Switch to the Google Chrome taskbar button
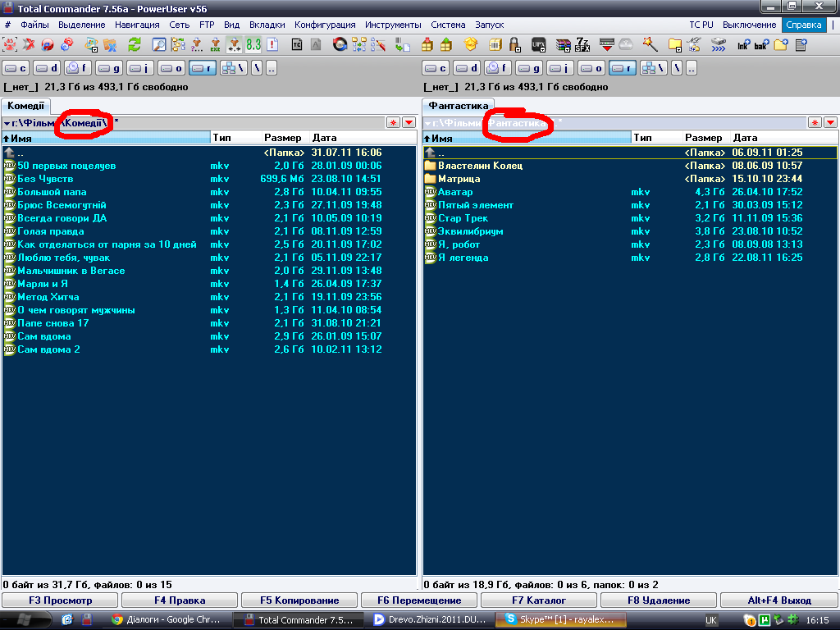Image resolution: width=840 pixels, height=630 pixels. click(x=168, y=620)
